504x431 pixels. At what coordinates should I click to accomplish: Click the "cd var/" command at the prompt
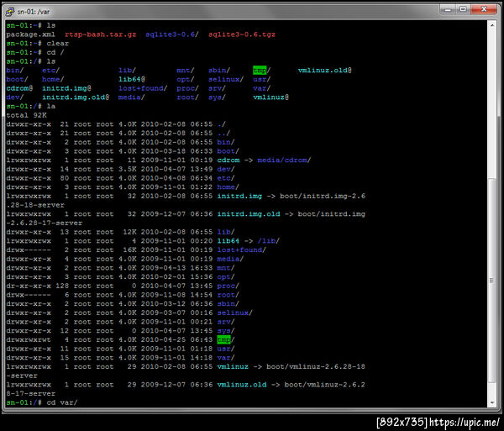[x=62, y=402]
